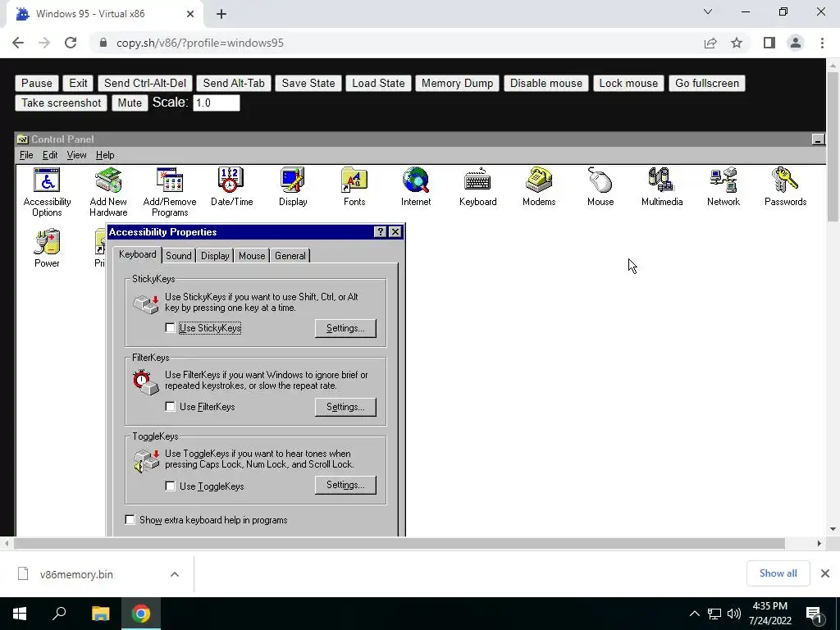Open the Network icon
The image size is (840, 630).
pos(724,186)
